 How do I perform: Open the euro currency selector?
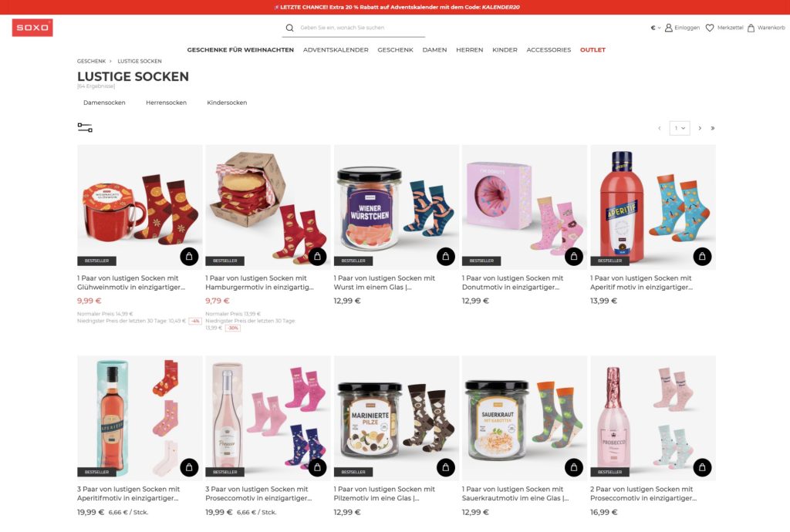656,28
